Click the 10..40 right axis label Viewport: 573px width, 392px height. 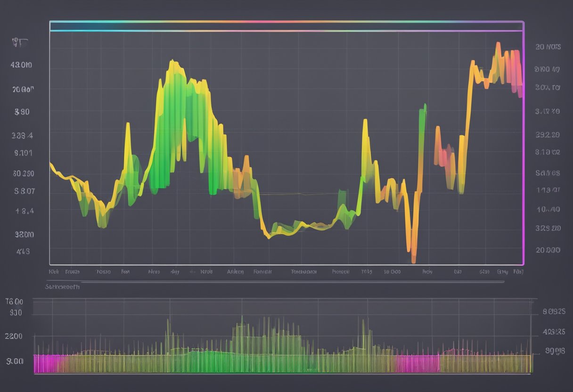click(x=548, y=209)
